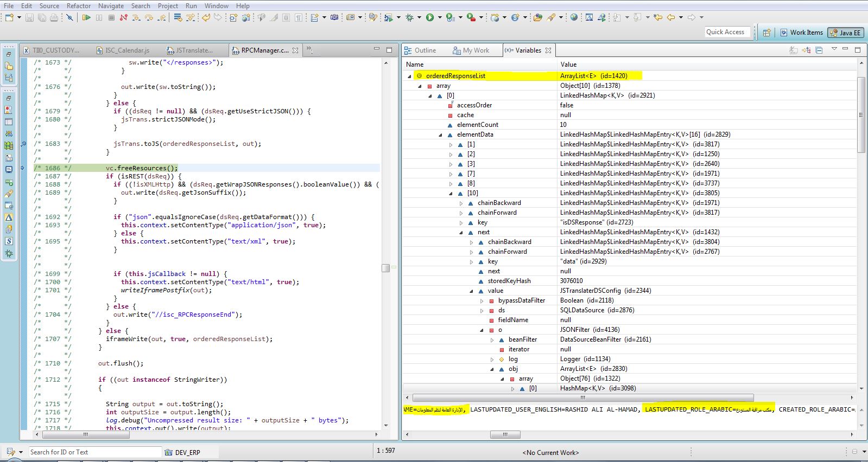This screenshot has height=462, width=868.
Task: Click the Open Perspective icon
Action: tap(766, 33)
